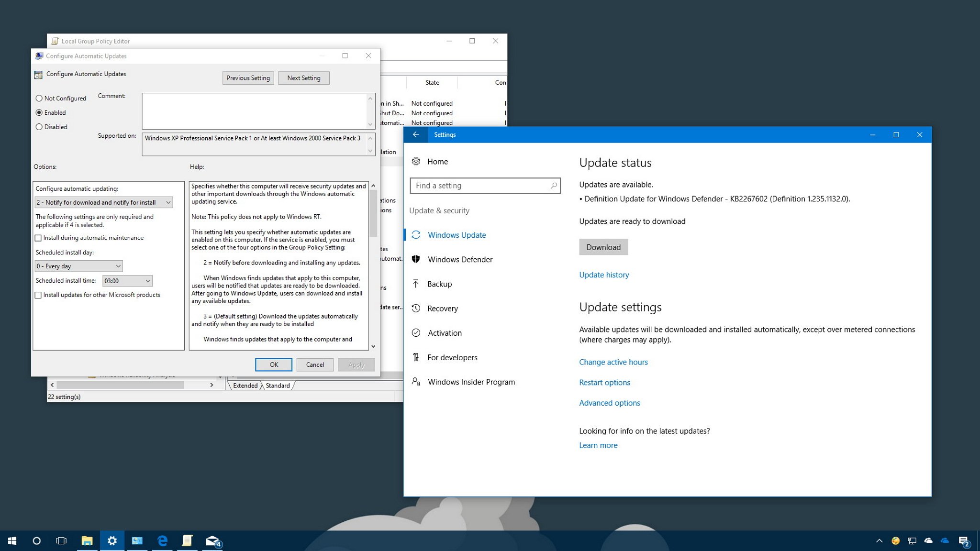Toggle Install updates for other Microsoft products
The height and width of the screenshot is (551, 980).
39,295
